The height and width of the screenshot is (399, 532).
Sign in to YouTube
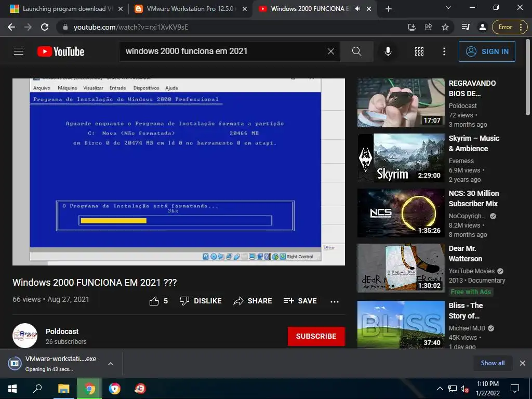click(487, 51)
